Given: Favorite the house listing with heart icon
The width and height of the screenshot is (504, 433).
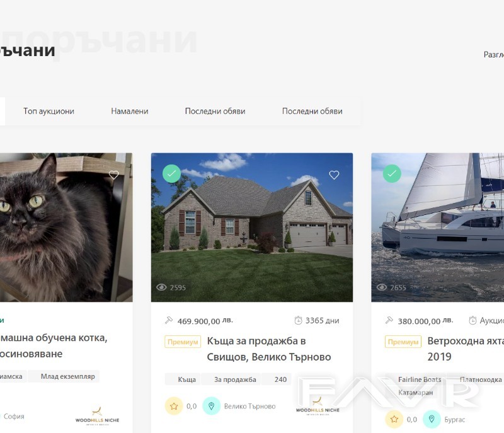Looking at the screenshot, I should point(334,175).
